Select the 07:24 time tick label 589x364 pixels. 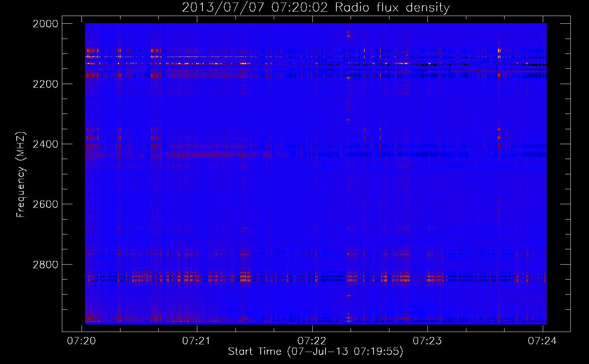click(x=542, y=341)
